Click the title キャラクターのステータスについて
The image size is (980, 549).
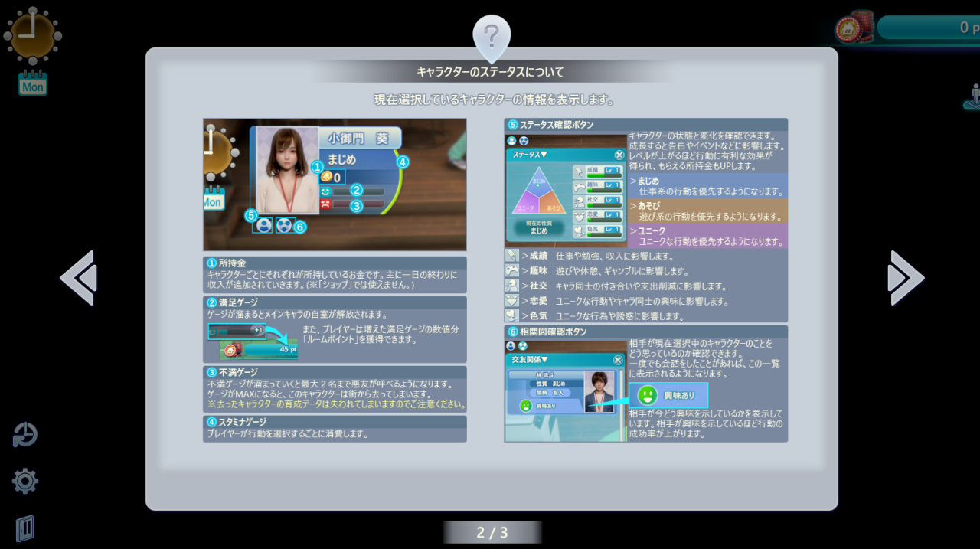pyautogui.click(x=490, y=72)
